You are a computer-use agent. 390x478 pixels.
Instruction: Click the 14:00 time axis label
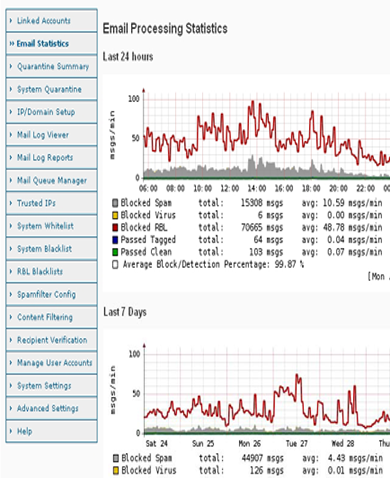coord(257,189)
